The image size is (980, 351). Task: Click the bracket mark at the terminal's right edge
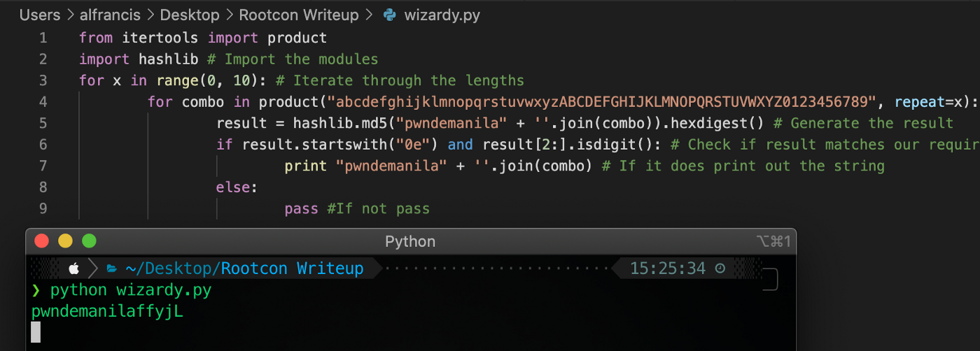coord(771,280)
